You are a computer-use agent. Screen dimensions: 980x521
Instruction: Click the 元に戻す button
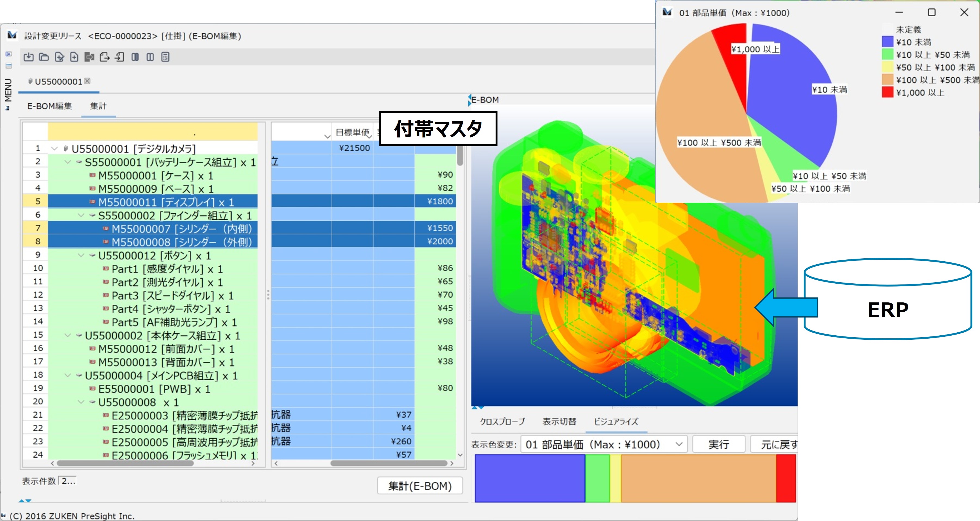tap(774, 444)
